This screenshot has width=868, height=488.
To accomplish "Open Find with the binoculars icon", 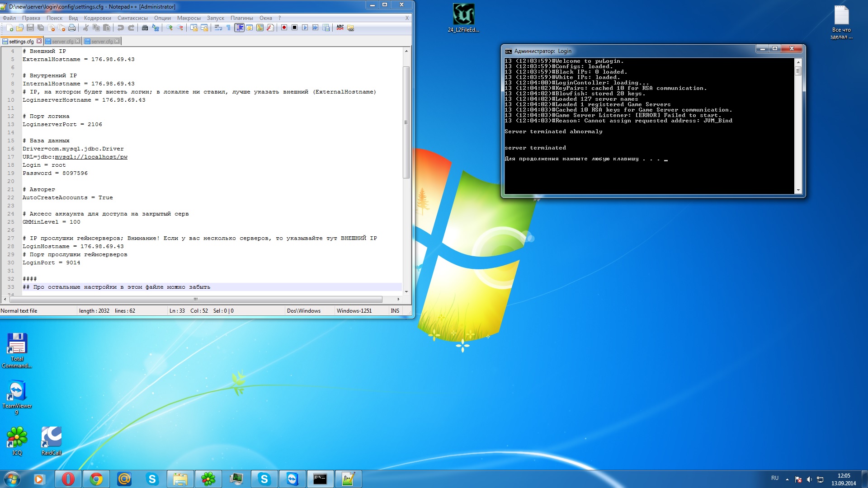I will pos(145,28).
